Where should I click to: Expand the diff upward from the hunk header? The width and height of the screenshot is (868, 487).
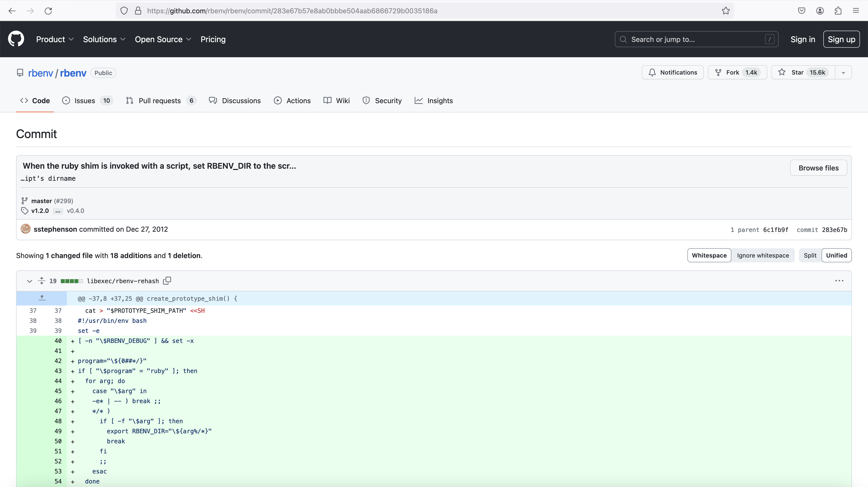click(42, 298)
